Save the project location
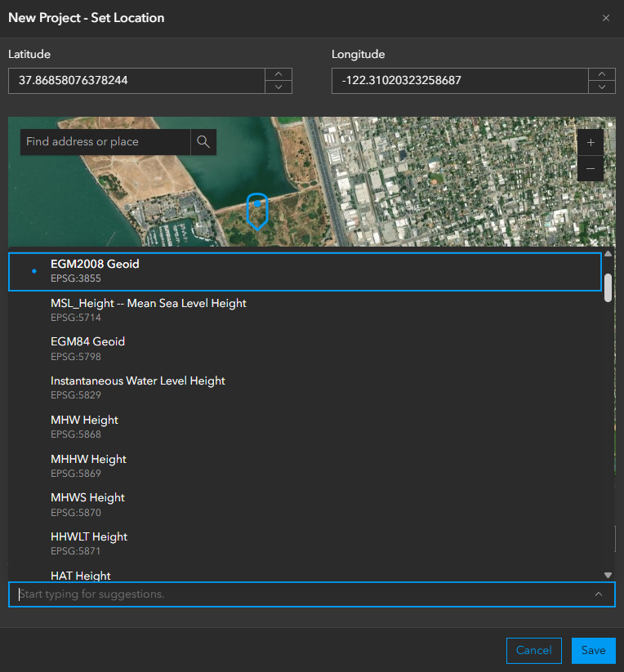 (x=593, y=651)
